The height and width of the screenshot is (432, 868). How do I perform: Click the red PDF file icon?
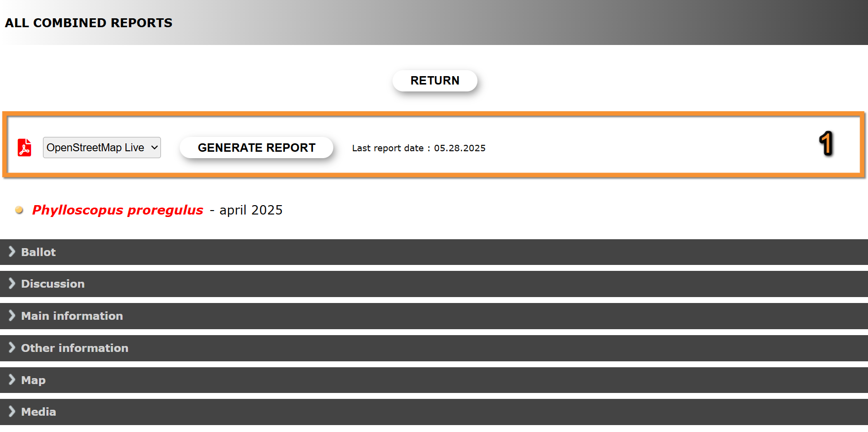(x=24, y=148)
